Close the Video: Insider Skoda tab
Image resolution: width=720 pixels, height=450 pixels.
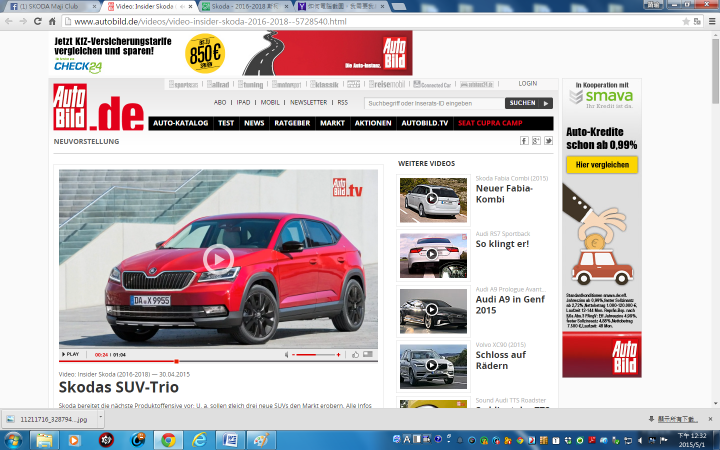191,6
